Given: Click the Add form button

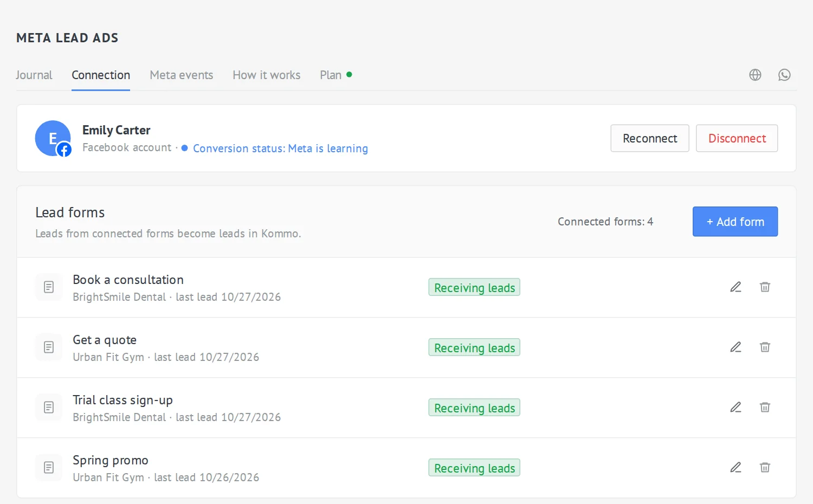Looking at the screenshot, I should pos(735,222).
